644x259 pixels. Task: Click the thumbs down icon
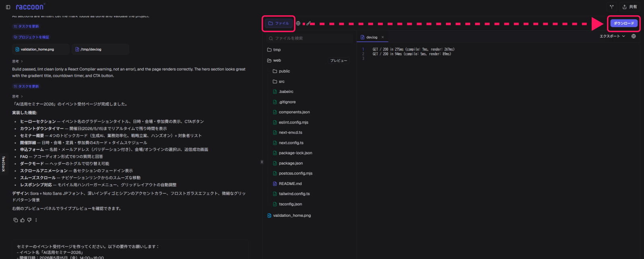coord(29,220)
